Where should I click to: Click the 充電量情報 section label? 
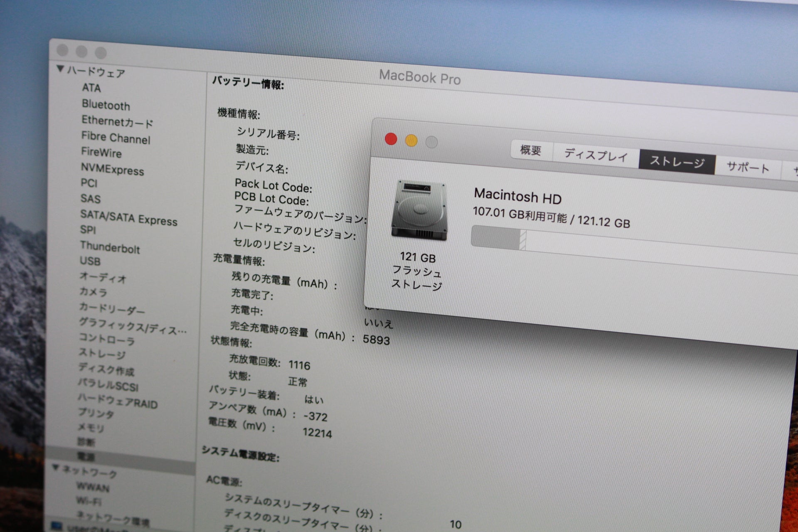[239, 259]
